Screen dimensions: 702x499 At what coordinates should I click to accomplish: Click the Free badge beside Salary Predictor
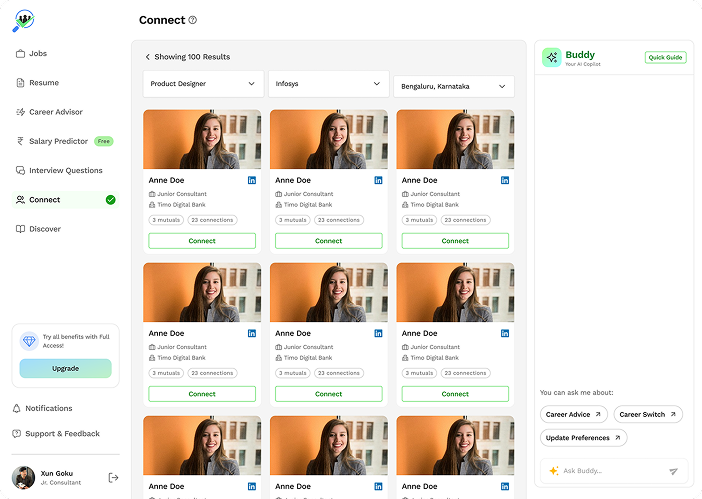point(104,141)
